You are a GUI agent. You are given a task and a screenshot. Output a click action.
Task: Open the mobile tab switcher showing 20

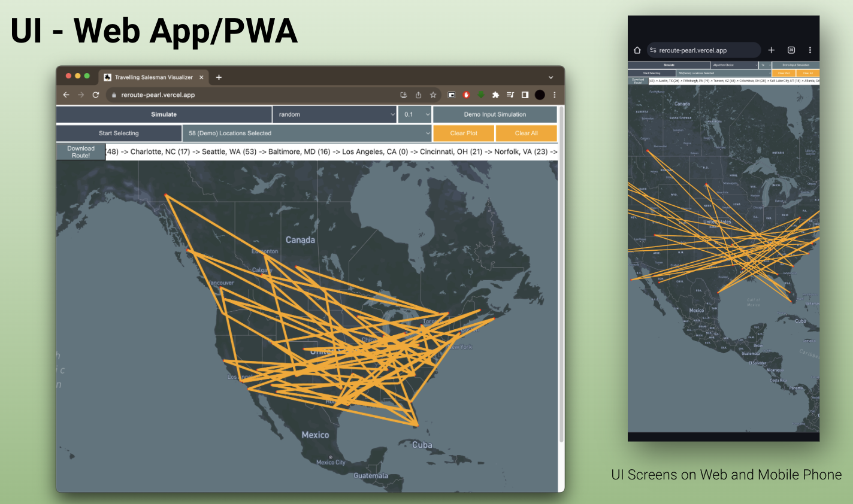click(791, 50)
